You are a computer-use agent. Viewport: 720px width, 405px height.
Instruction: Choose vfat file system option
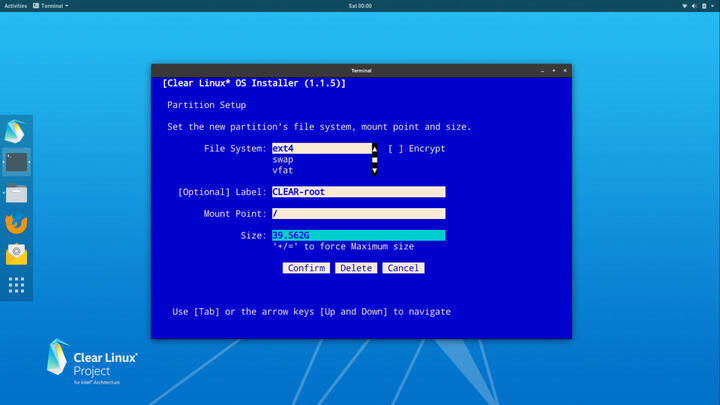click(x=283, y=170)
